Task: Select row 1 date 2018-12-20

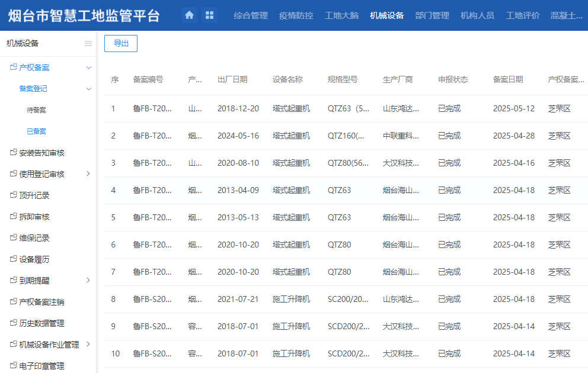Action: pyautogui.click(x=238, y=108)
